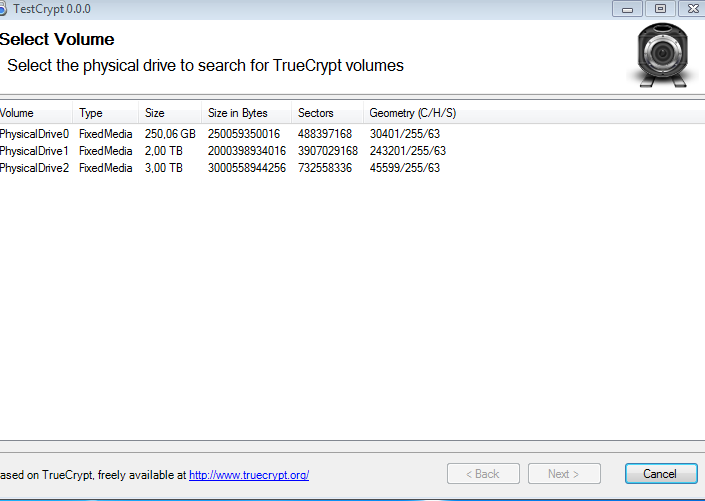Screen dimensions: 705x501
Task: Click the camera lens logo image
Action: [x=662, y=55]
